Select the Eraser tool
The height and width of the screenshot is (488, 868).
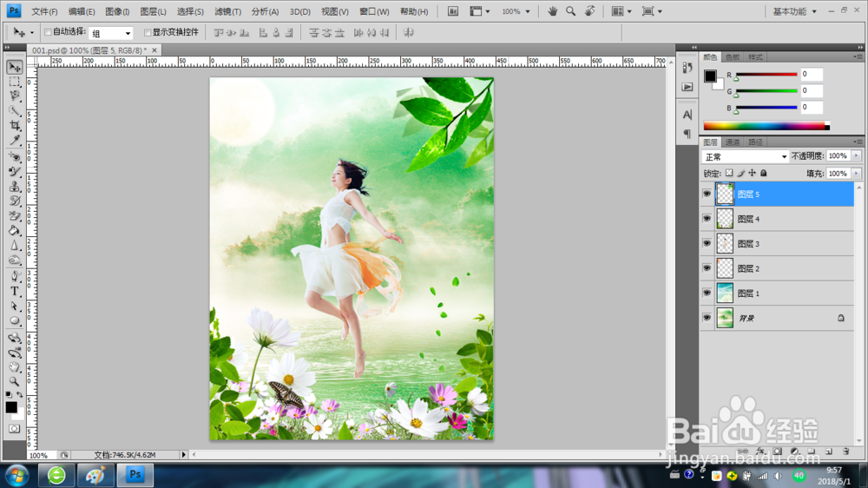(15, 216)
